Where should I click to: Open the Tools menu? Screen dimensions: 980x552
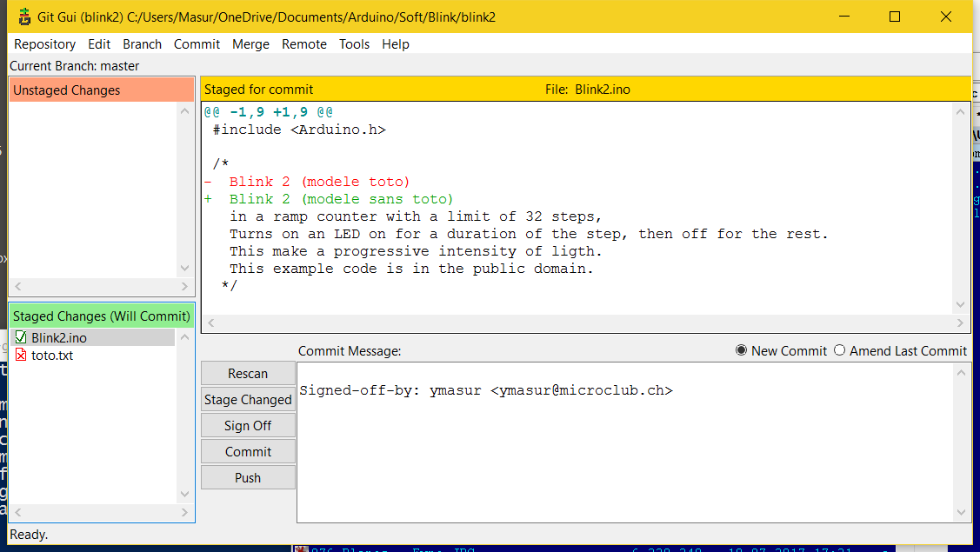355,44
